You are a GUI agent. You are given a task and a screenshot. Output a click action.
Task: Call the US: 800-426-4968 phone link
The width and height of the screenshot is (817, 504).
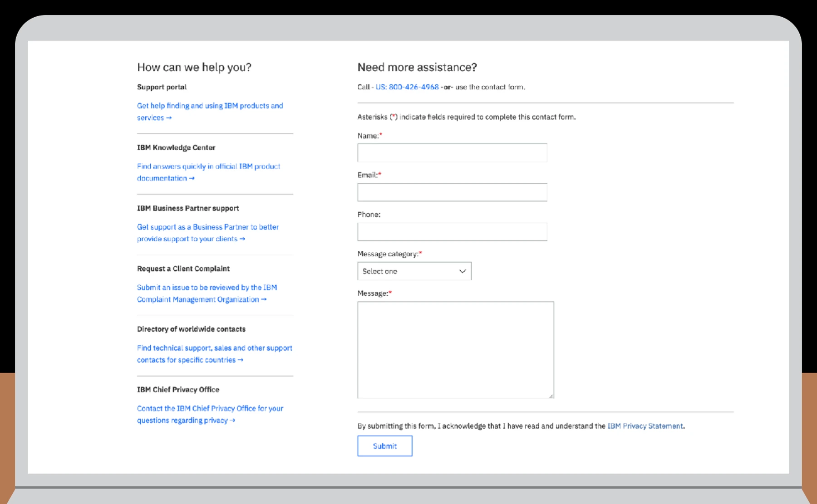click(x=407, y=87)
